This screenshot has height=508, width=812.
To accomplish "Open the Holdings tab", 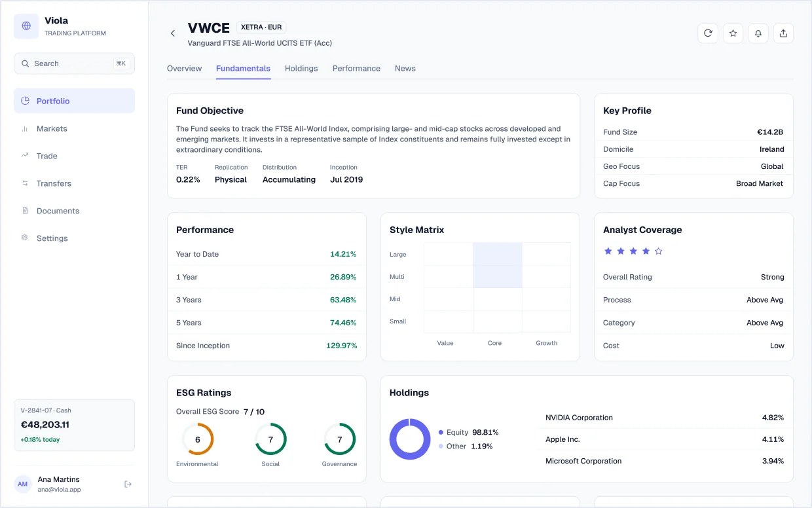I will pyautogui.click(x=301, y=69).
